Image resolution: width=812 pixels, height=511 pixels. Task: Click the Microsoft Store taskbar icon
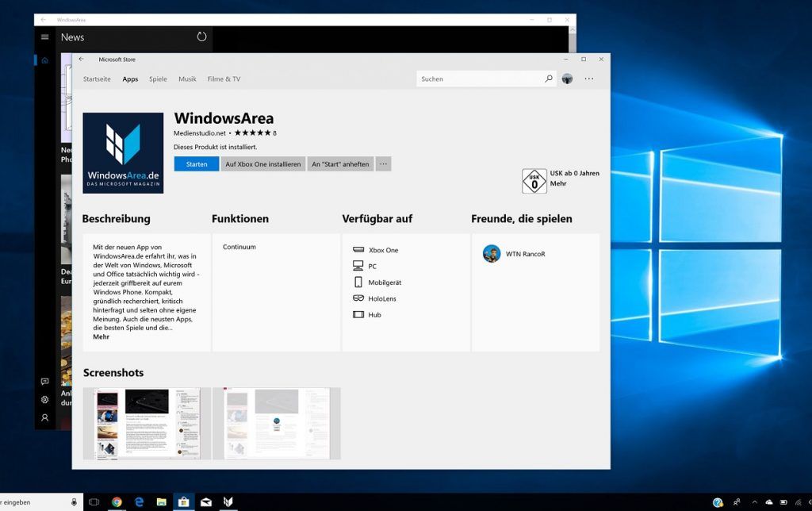[183, 502]
